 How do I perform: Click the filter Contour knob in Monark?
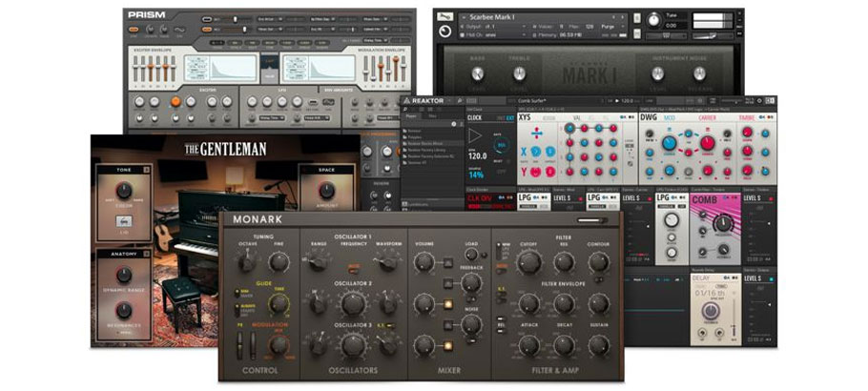pos(598,262)
